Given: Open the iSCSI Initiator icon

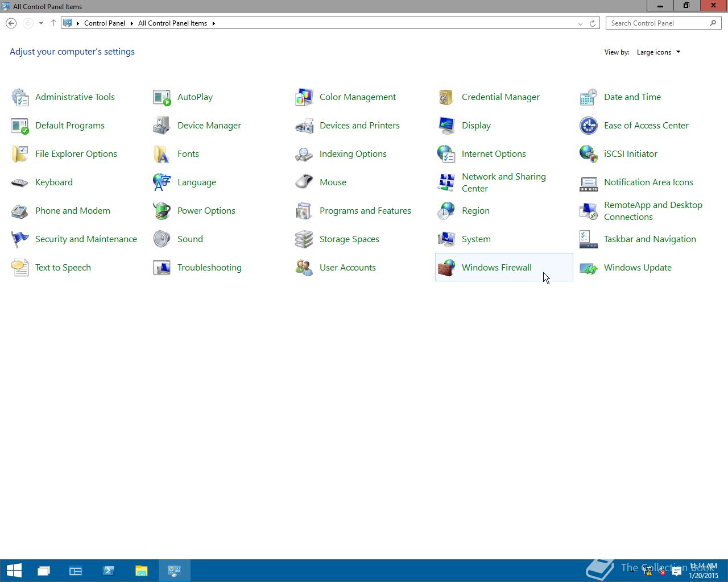Looking at the screenshot, I should [x=589, y=154].
